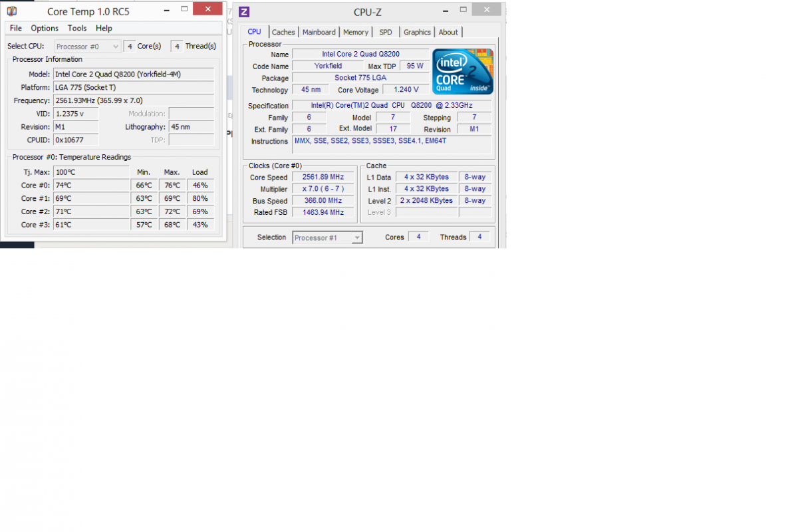Click the L1 Inst. cache size value
This screenshot has height=532, width=798.
point(426,189)
